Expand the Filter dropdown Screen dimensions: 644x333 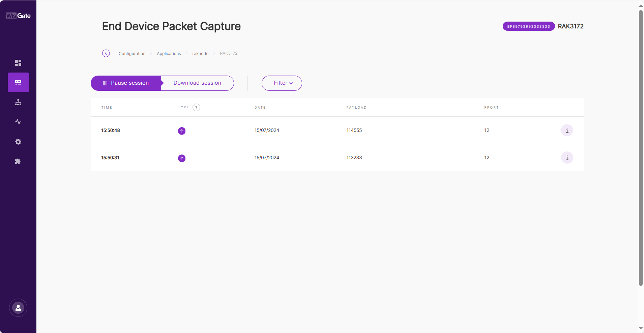[x=282, y=83]
